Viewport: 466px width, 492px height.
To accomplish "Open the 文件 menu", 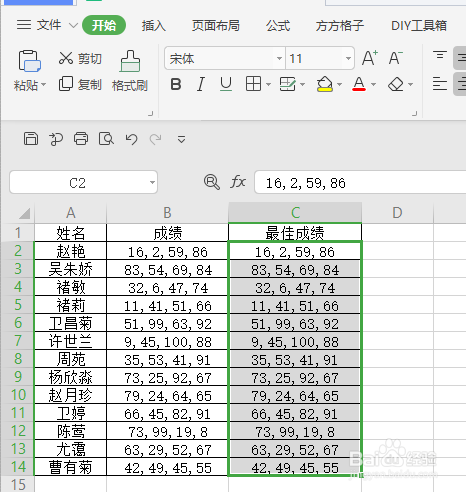I will 39,25.
